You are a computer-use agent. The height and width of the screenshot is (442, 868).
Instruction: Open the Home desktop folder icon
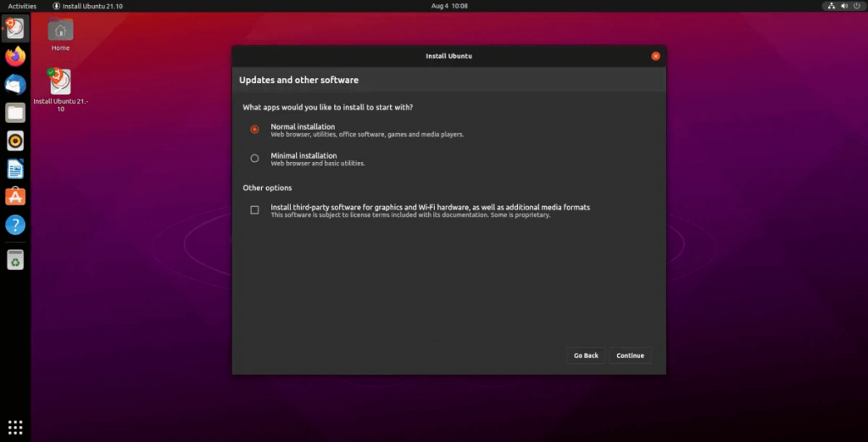(x=60, y=34)
